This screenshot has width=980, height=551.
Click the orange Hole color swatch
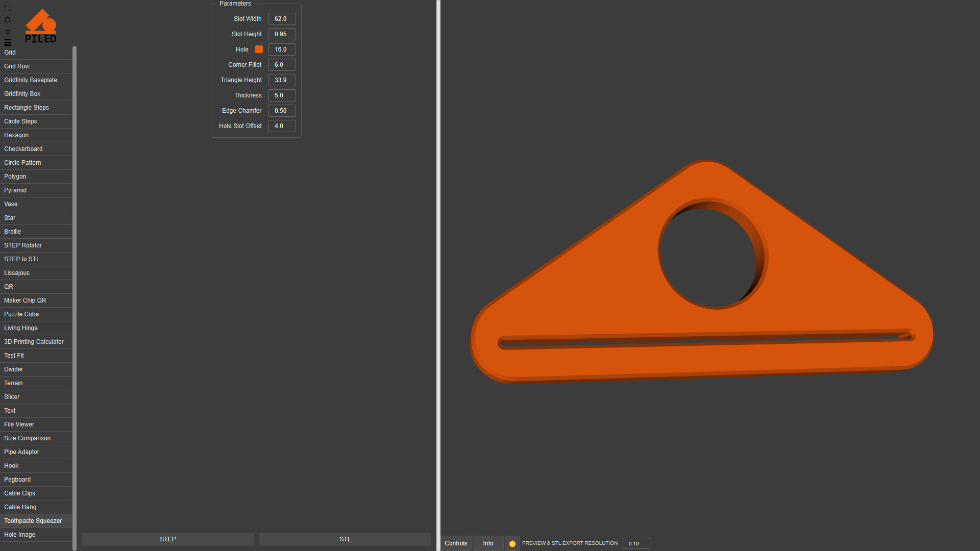(259, 49)
